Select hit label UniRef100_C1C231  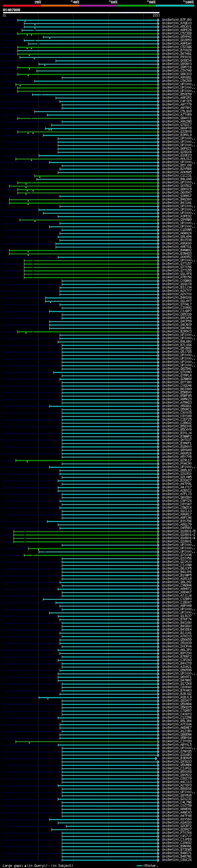pyautogui.click(x=176, y=176)
